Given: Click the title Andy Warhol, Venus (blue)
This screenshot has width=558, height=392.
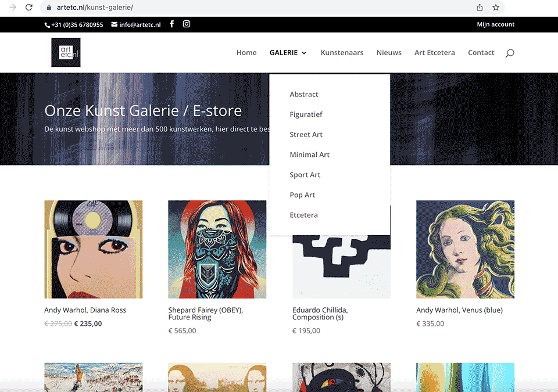Looking at the screenshot, I should pos(459,310).
